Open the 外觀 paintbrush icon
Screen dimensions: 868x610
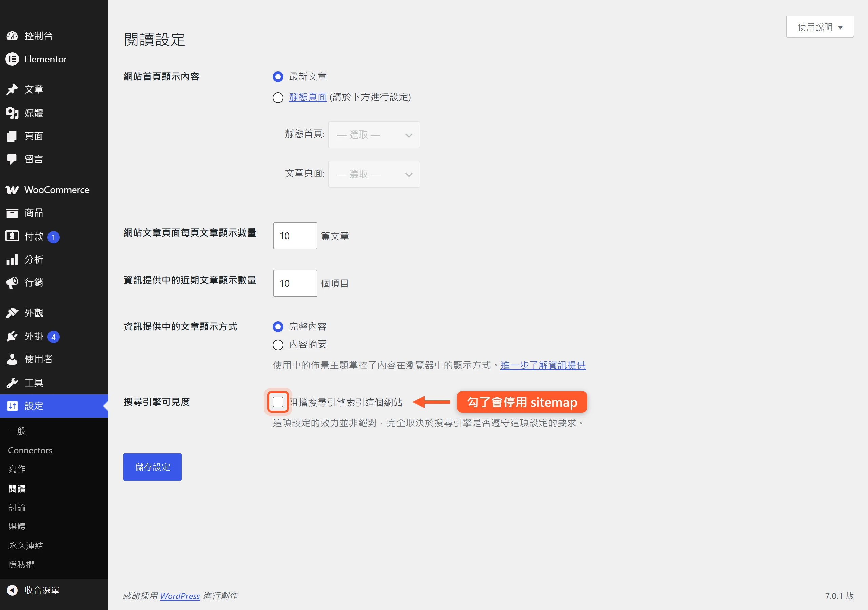point(12,313)
